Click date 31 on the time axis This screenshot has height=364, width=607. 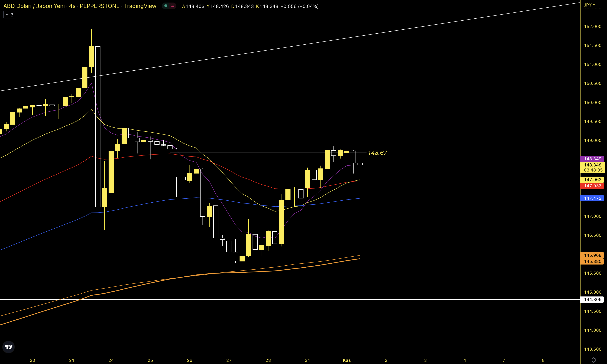(307, 360)
